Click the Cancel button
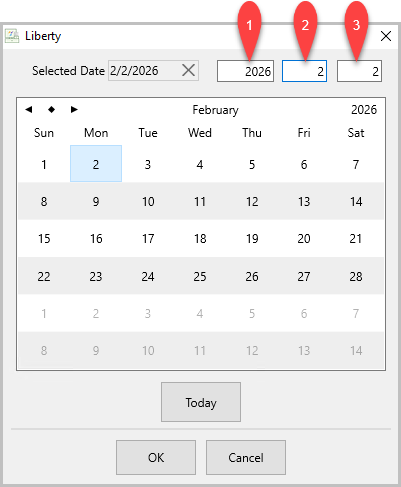401x487 pixels. 246,457
